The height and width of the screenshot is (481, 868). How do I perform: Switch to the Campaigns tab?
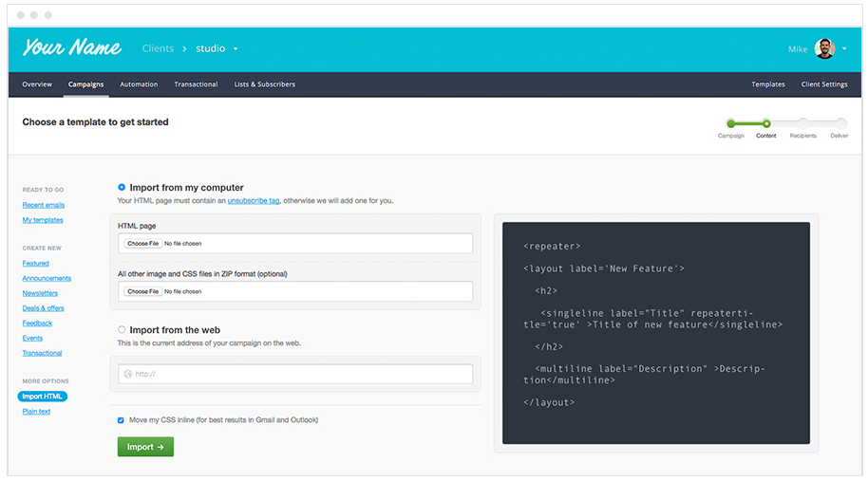pos(85,84)
